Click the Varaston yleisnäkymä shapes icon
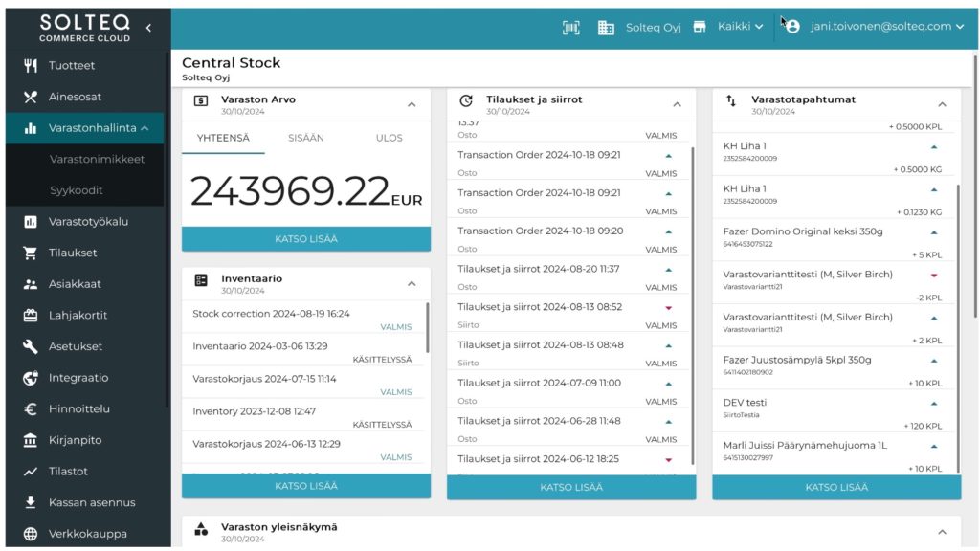 pos(201,528)
